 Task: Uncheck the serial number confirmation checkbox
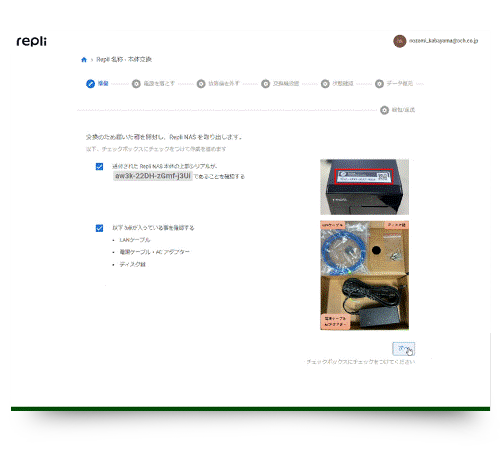99,166
